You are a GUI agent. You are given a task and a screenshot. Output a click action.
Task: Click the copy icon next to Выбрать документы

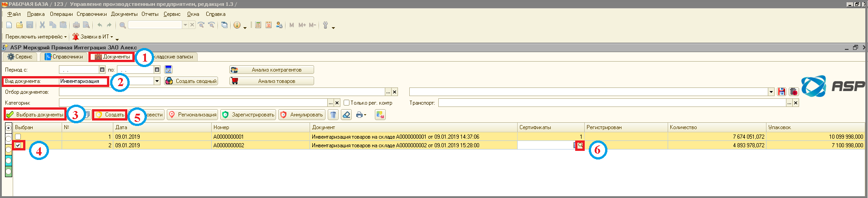(x=87, y=115)
